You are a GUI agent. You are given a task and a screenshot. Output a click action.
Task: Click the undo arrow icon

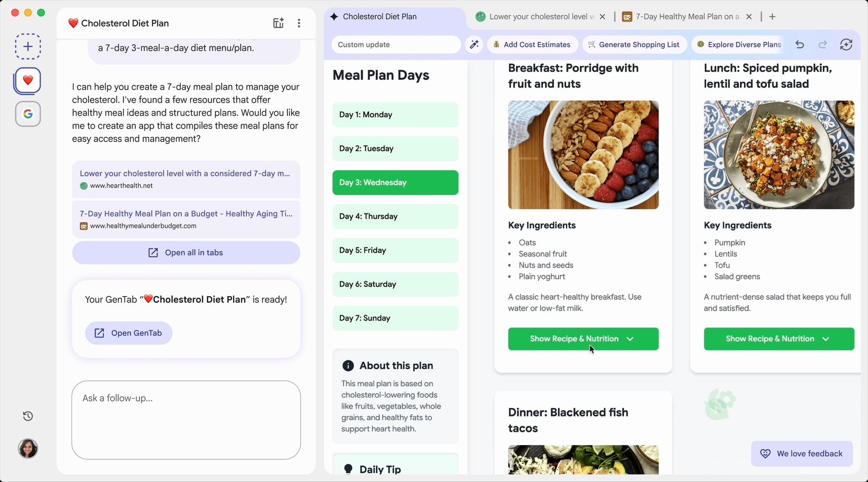[800, 44]
